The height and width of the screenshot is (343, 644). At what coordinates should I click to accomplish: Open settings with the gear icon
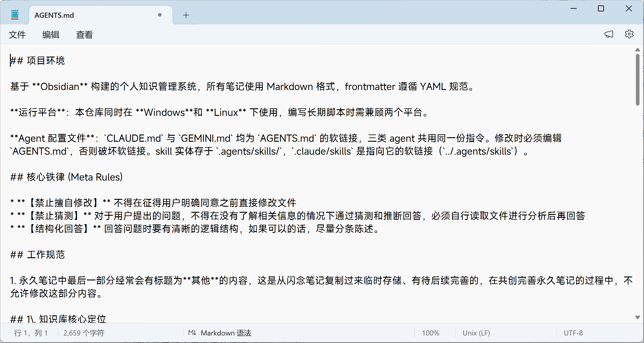click(629, 34)
